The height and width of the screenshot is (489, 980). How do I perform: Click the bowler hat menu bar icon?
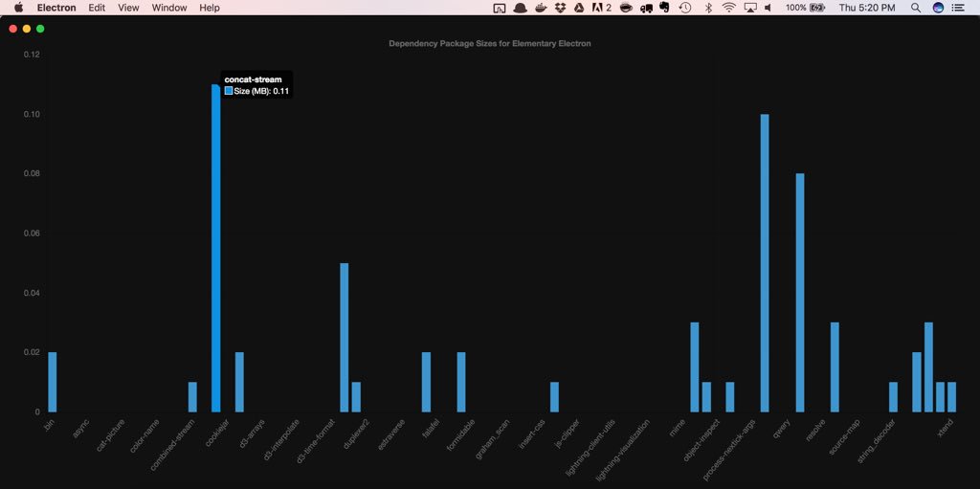[x=520, y=8]
